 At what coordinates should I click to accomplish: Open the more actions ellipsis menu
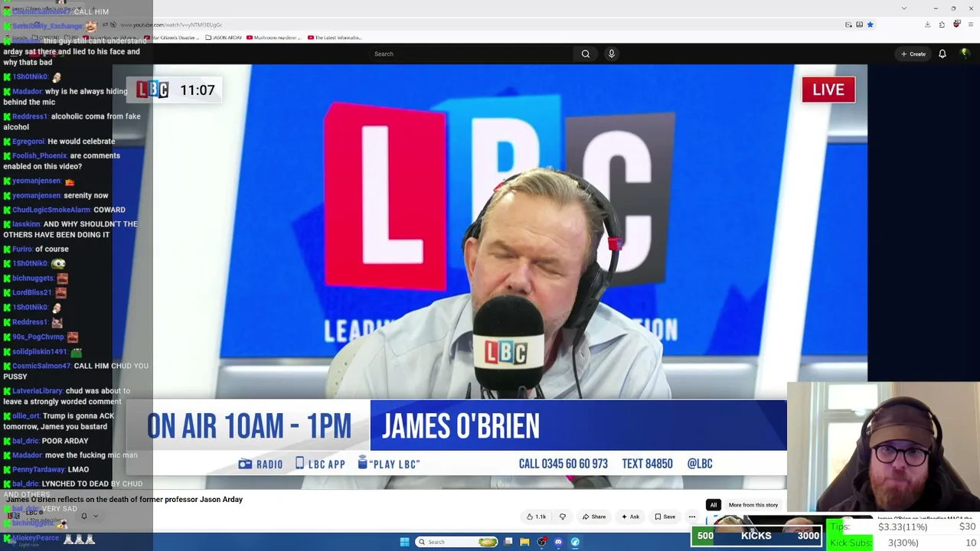pos(692,517)
